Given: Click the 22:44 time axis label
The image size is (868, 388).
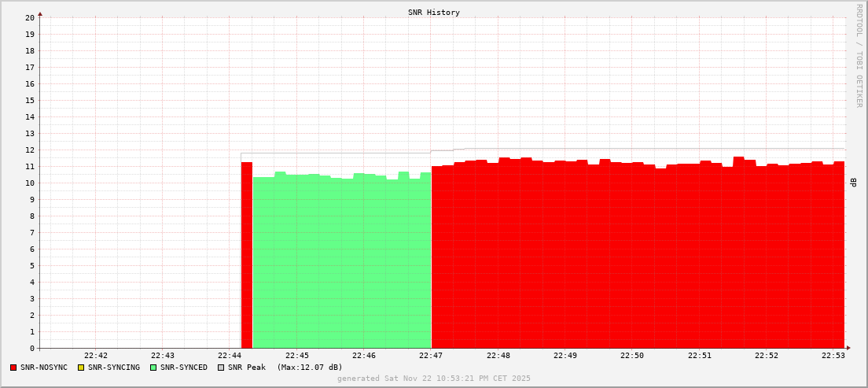Looking at the screenshot, I should point(230,356).
